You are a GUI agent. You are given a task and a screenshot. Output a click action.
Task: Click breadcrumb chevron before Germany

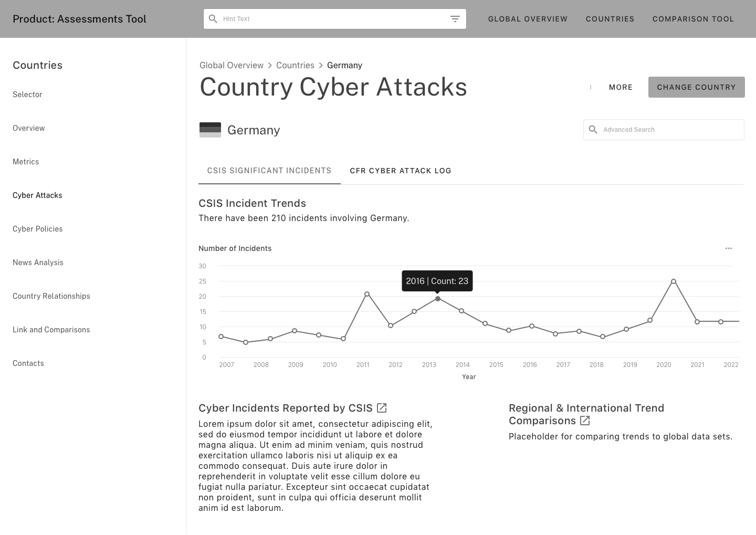click(321, 66)
